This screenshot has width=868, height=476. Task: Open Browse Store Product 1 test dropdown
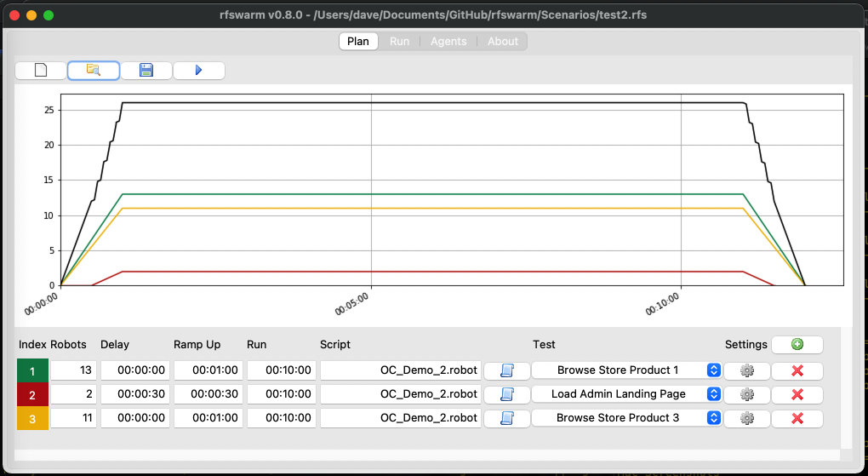click(626, 370)
